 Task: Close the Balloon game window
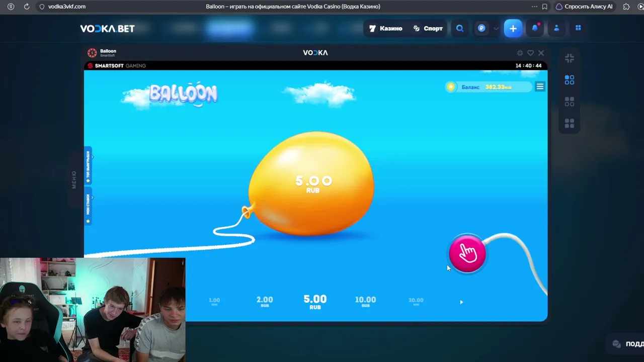pos(541,53)
